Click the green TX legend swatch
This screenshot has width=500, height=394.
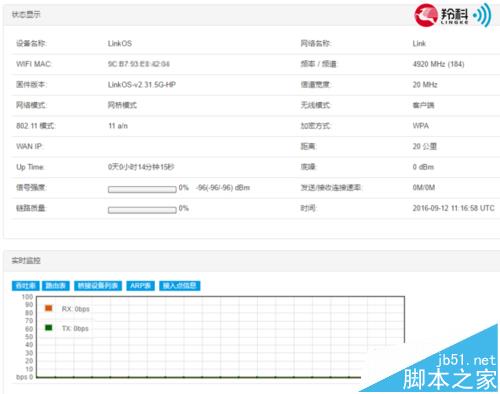tap(49, 328)
